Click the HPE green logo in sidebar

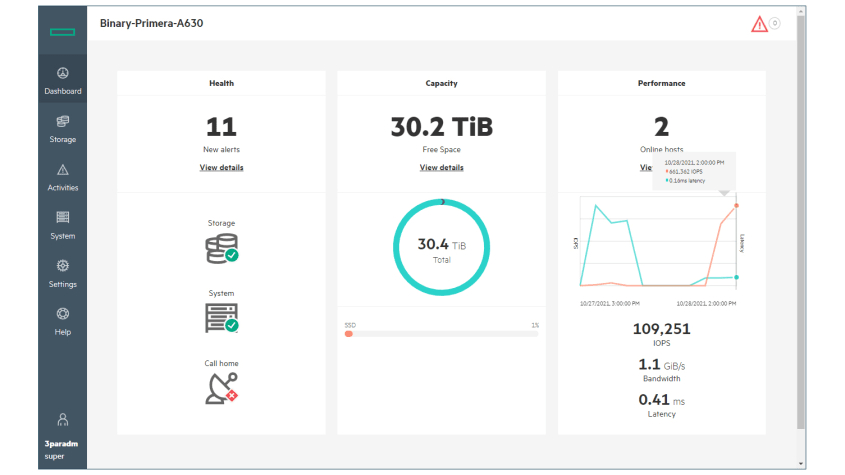coord(63,32)
